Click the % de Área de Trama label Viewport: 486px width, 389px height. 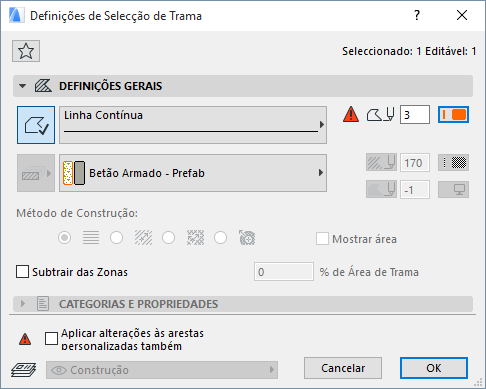[369, 272]
